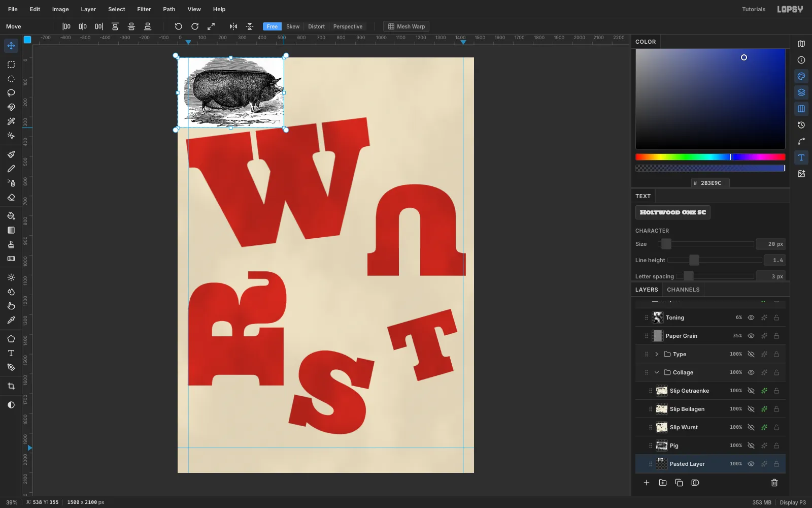Screen dimensions: 812x508
Task: Hide the Toning layer
Action: pyautogui.click(x=751, y=317)
